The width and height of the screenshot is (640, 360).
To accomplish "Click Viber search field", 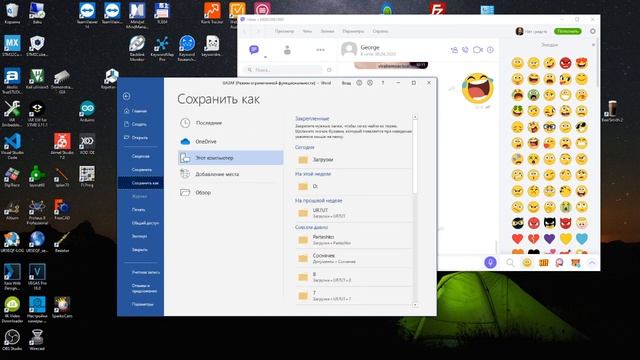I will (x=283, y=70).
